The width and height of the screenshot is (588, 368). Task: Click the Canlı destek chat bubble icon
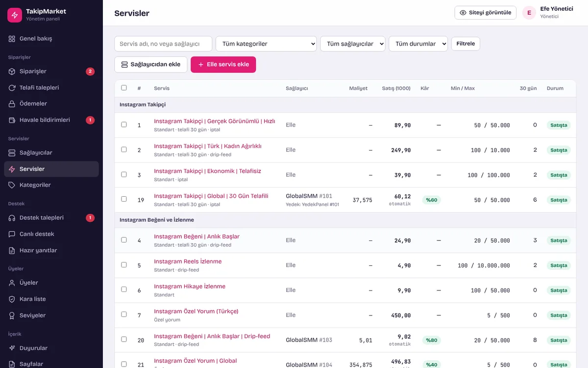point(12,235)
